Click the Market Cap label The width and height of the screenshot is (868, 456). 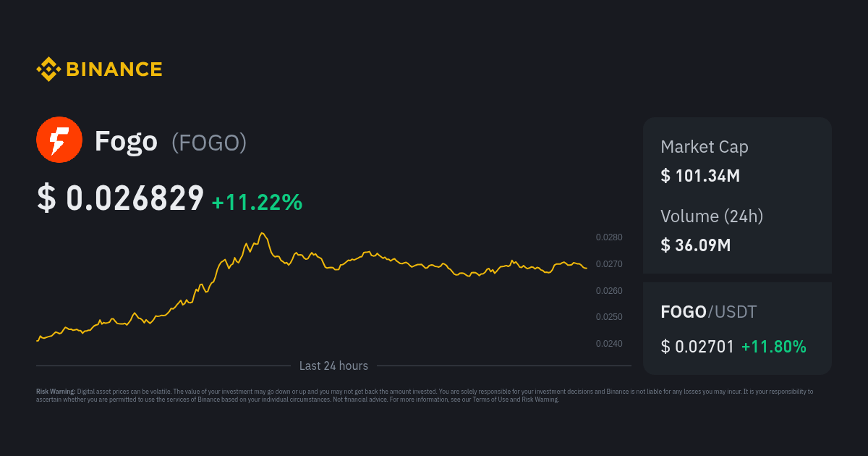(705, 147)
